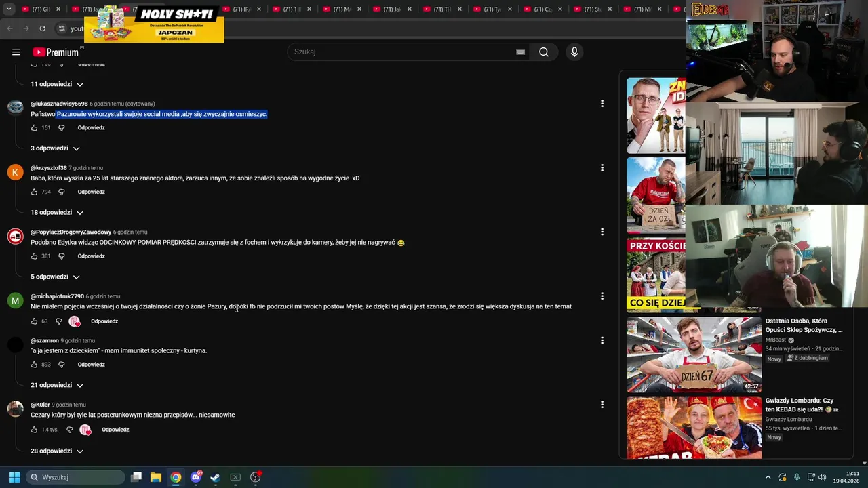The height and width of the screenshot is (488, 868).
Task: Like the comment by @PopylaczDrogowyZawodowy
Action: 35,256
